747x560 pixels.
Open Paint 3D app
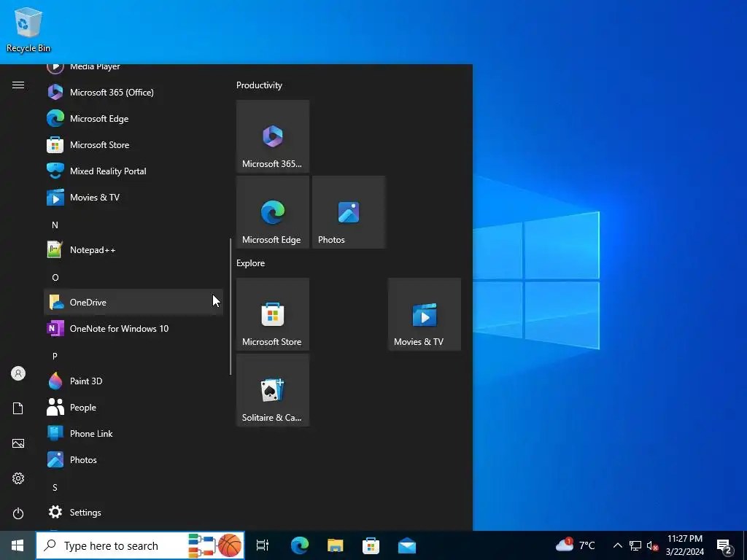coord(133,381)
